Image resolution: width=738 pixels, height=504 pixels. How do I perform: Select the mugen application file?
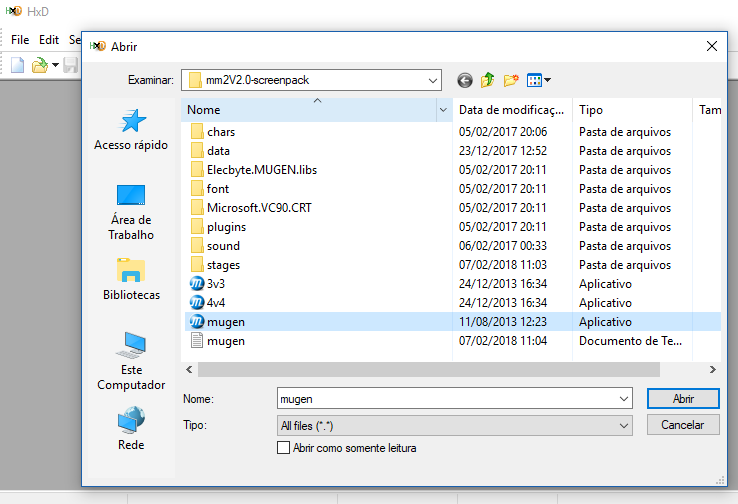[217, 322]
